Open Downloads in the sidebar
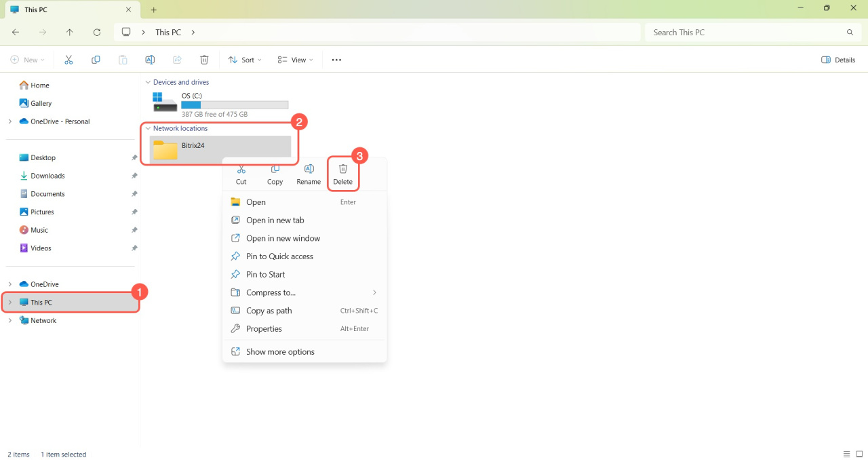The height and width of the screenshot is (460, 868). pyautogui.click(x=47, y=176)
